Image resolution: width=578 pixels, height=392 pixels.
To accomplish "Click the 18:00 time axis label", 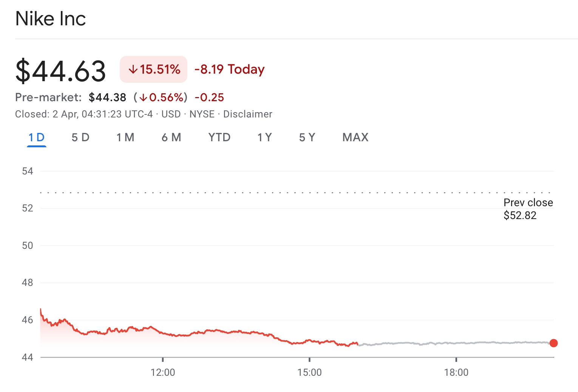I will click(x=456, y=373).
